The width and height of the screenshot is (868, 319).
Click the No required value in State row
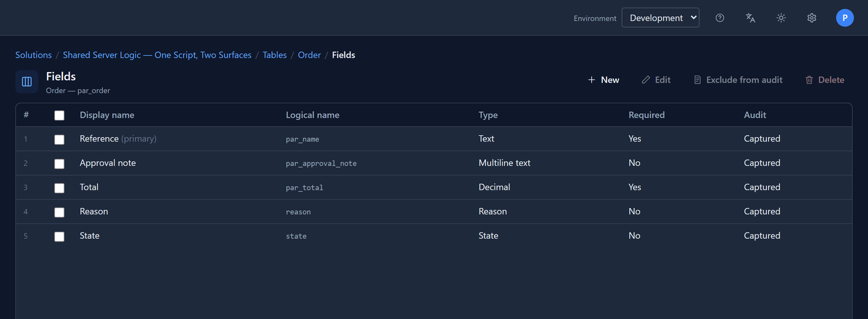(634, 235)
